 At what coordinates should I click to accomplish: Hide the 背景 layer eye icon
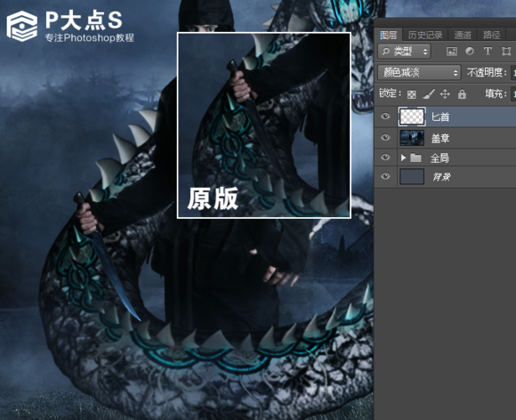(x=385, y=176)
